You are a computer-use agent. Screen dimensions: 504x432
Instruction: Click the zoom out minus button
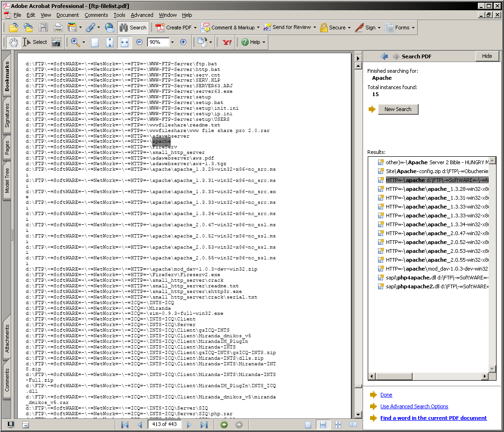(139, 42)
